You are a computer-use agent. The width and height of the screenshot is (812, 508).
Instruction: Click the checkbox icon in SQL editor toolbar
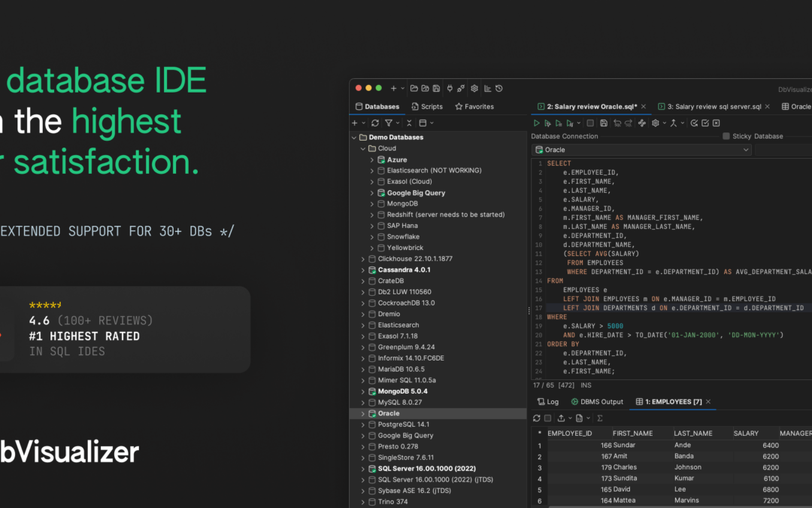[x=705, y=123]
